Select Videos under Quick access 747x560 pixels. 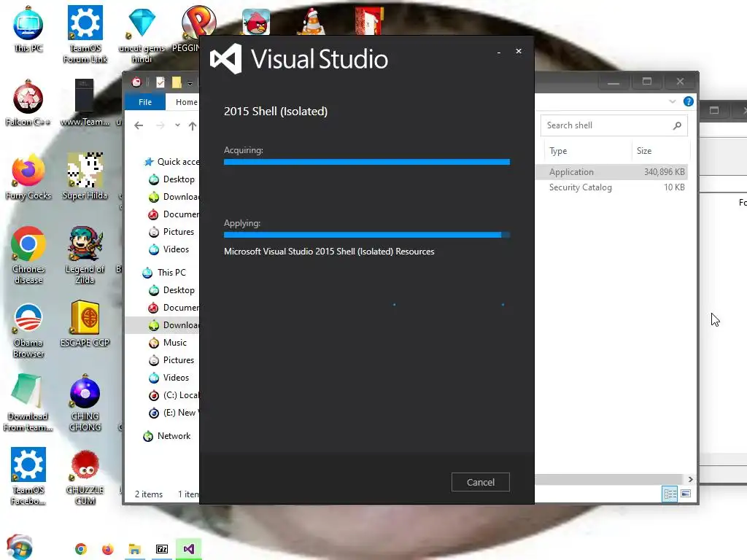click(x=169, y=249)
